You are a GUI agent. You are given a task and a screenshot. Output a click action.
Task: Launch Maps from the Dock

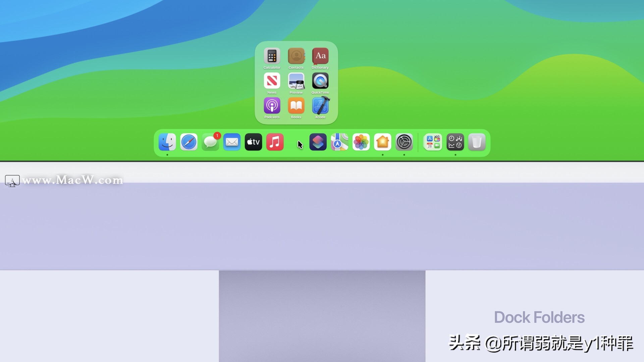tap(339, 142)
